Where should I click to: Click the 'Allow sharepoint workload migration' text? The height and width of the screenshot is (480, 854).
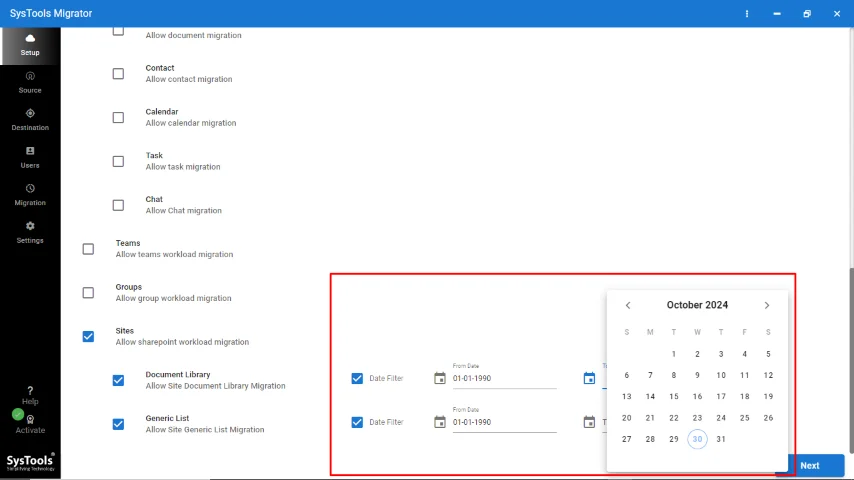182,342
